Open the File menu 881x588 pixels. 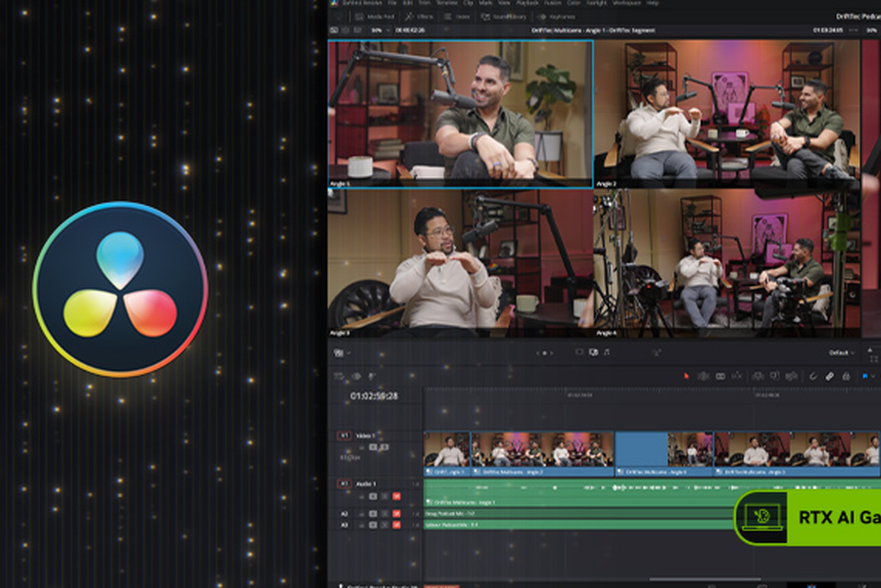(392, 3)
